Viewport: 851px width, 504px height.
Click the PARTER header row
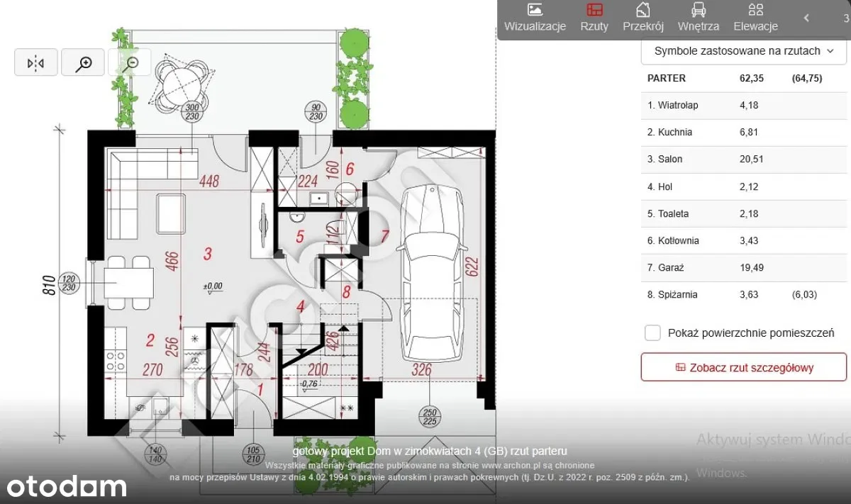click(x=743, y=79)
